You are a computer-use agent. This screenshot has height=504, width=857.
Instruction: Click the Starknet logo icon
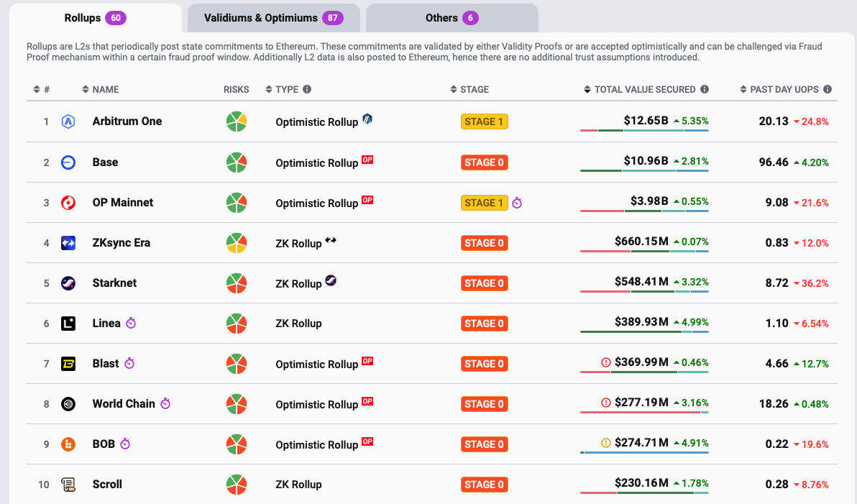pyautogui.click(x=68, y=283)
